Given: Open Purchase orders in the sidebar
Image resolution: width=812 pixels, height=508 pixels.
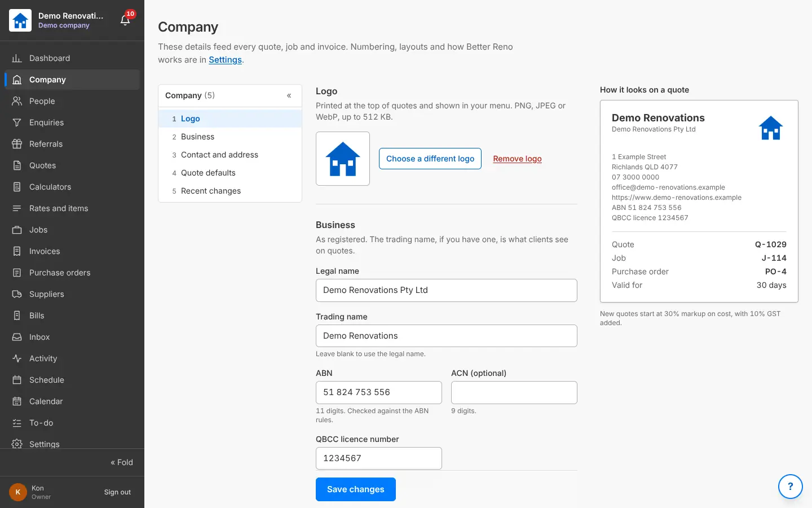Looking at the screenshot, I should [72, 273].
